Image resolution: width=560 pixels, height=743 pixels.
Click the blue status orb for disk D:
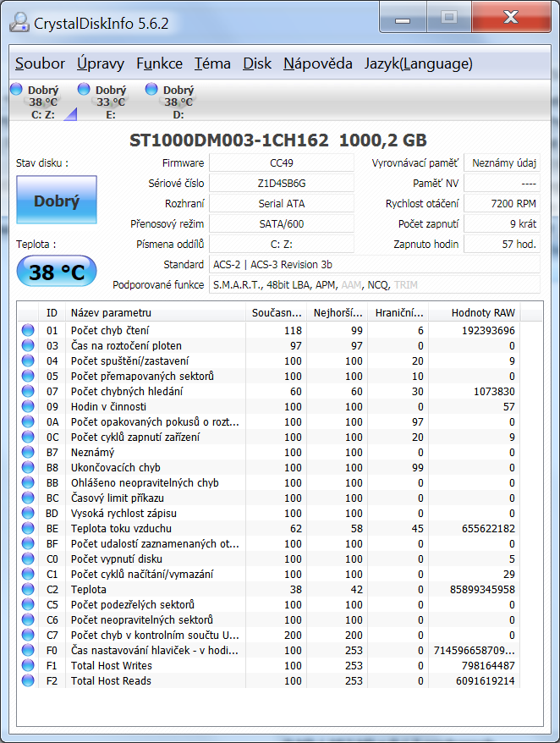151,89
